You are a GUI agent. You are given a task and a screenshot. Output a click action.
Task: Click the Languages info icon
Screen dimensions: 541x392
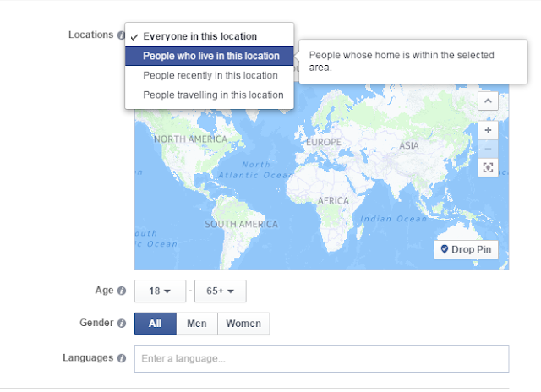click(122, 358)
